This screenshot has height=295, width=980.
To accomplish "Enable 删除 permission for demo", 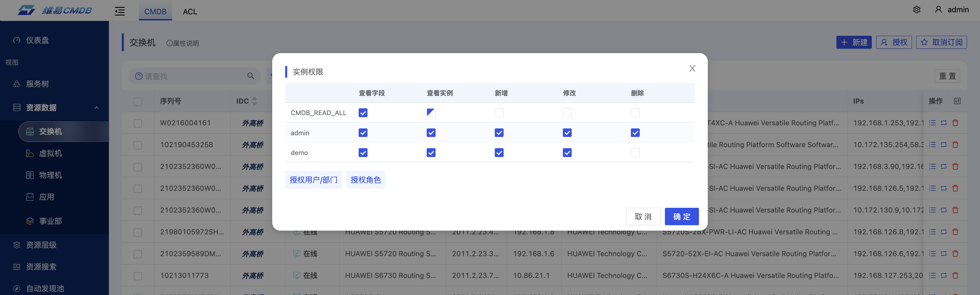I will tap(635, 153).
